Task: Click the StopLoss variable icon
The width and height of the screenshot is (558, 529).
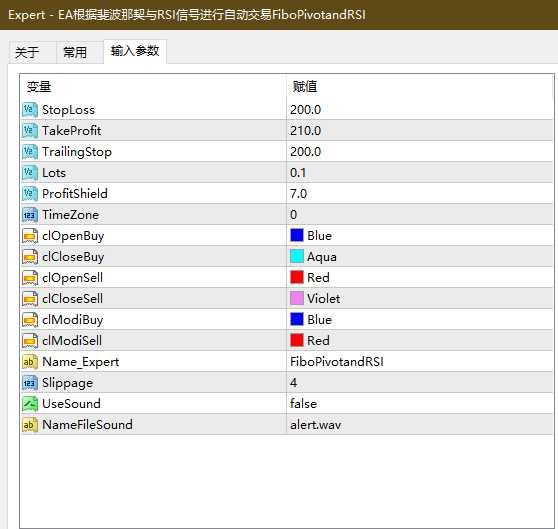Action: click(x=30, y=110)
